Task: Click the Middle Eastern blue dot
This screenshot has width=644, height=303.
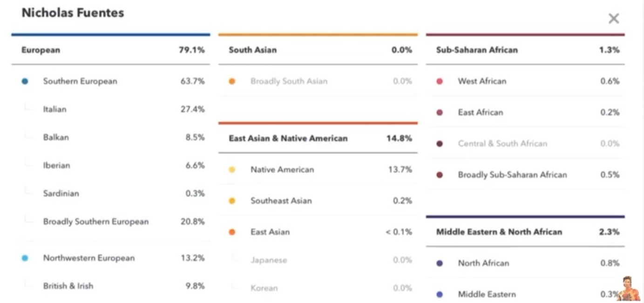Action: click(440, 295)
